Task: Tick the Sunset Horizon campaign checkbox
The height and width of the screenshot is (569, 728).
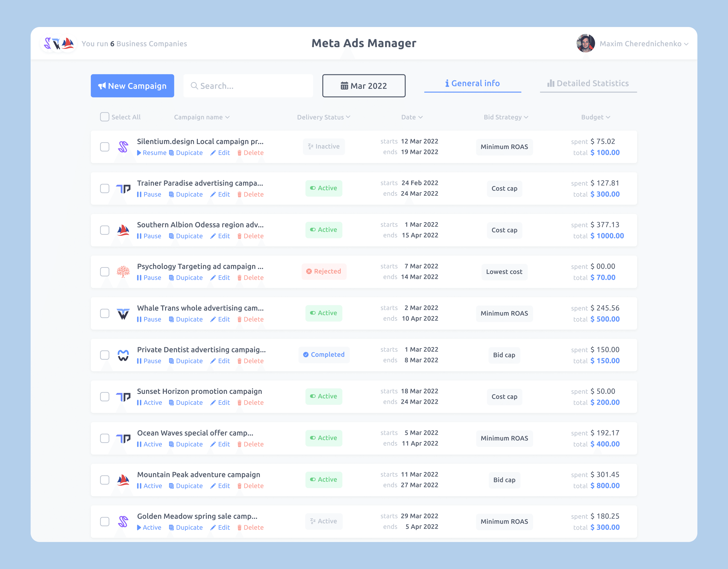Action: (x=105, y=397)
